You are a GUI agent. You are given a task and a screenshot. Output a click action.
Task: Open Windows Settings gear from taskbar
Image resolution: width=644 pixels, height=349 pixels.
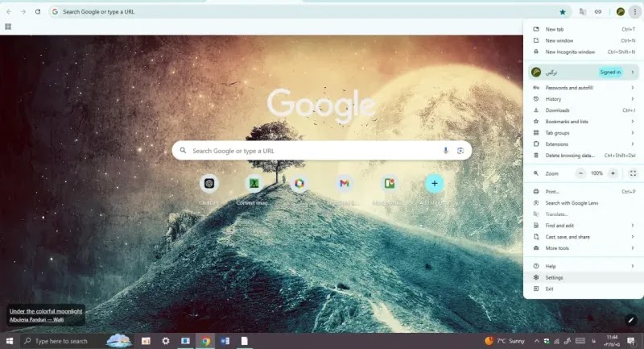[x=166, y=341]
